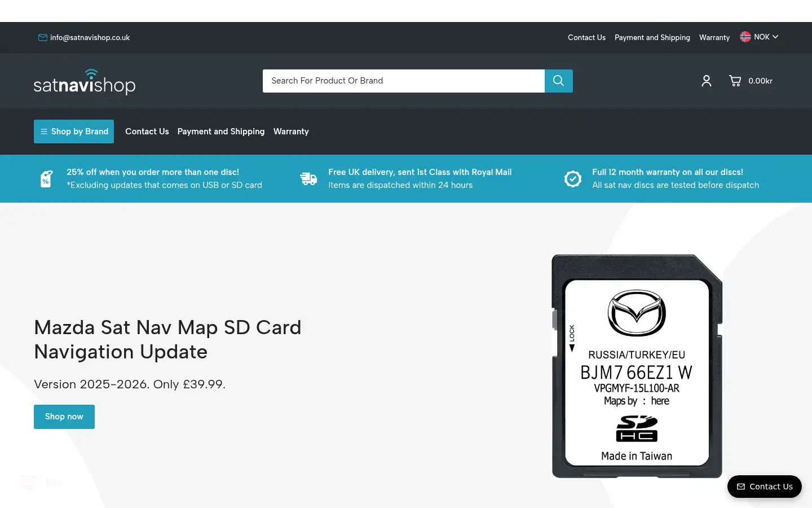
Task: Focus the Search For Product Or Brand field
Action: click(x=404, y=81)
